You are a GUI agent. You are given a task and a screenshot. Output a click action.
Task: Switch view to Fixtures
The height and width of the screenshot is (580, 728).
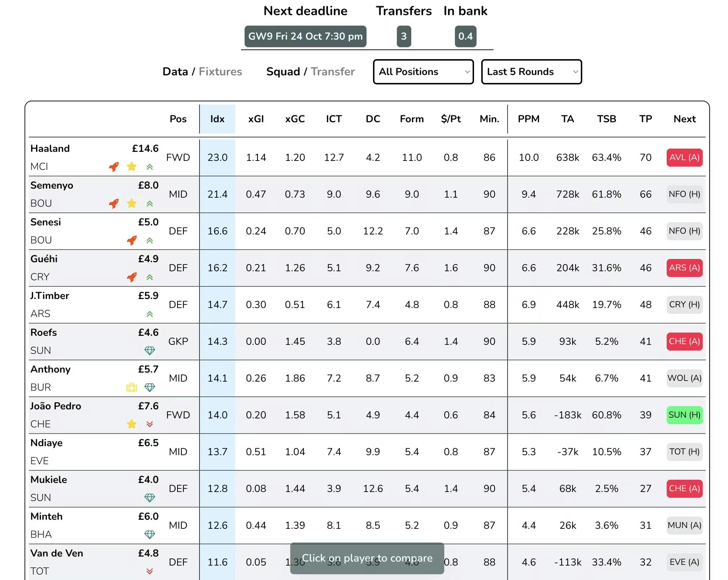tap(220, 71)
